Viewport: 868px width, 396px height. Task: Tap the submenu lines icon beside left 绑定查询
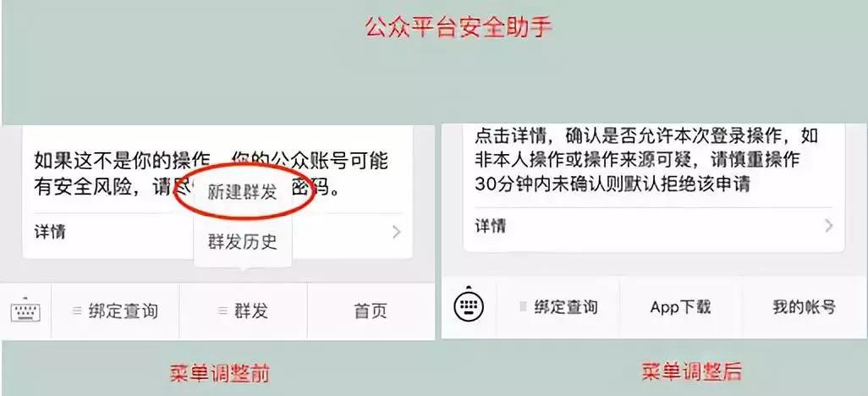tap(78, 311)
